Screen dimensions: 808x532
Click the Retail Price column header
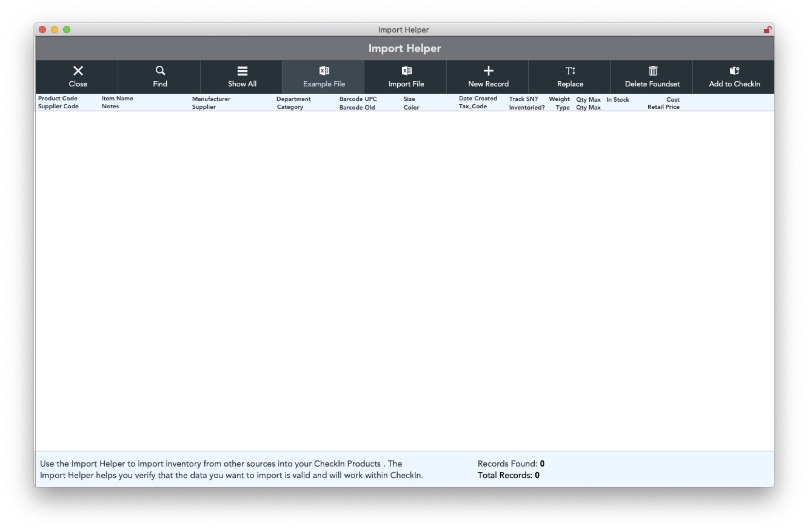point(663,107)
